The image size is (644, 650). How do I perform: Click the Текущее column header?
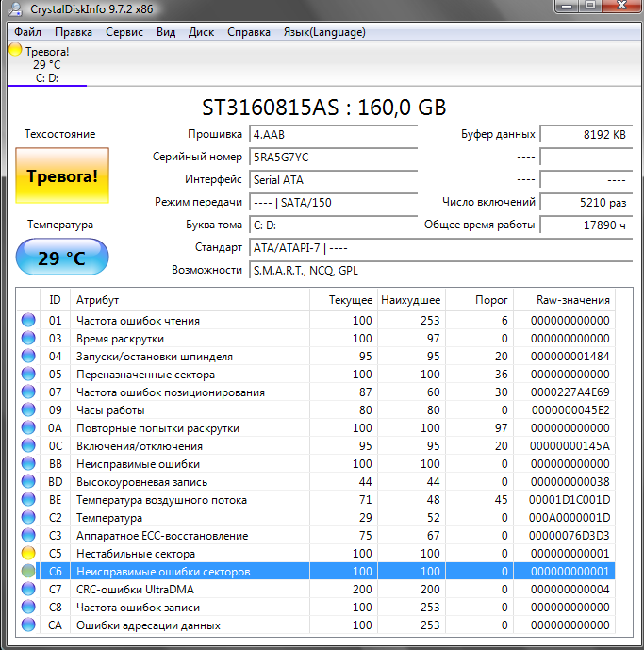343,300
